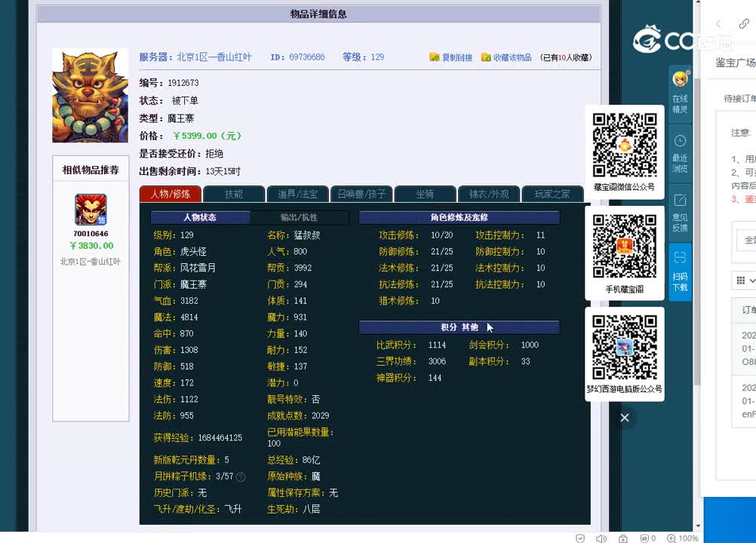Click the 月饼粽子机缘 help question mark
756x543 pixels.
[241, 477]
